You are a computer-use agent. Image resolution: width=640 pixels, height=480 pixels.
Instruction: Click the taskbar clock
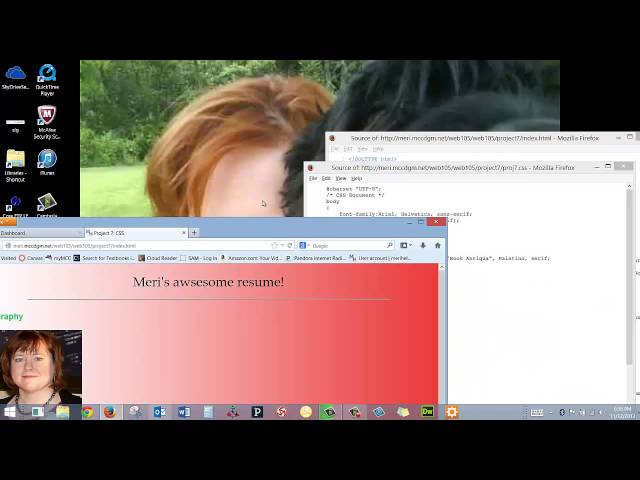(623, 412)
